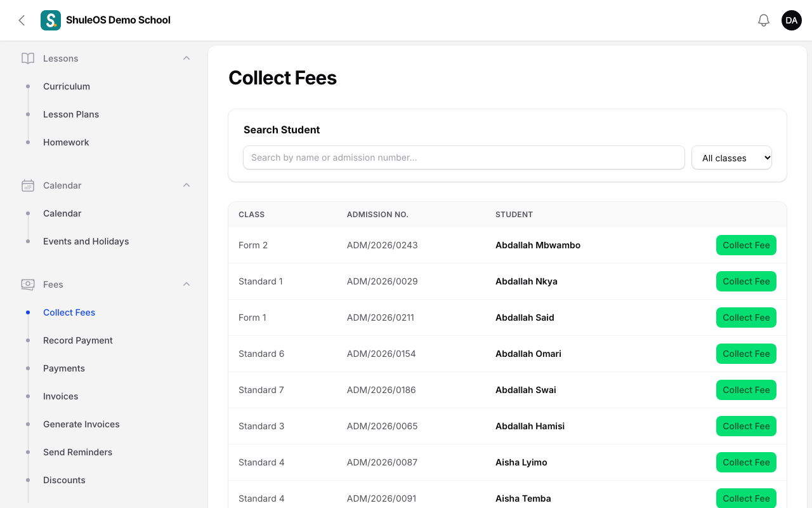Click the CLASS column header
This screenshot has width=812, height=508.
click(x=251, y=215)
